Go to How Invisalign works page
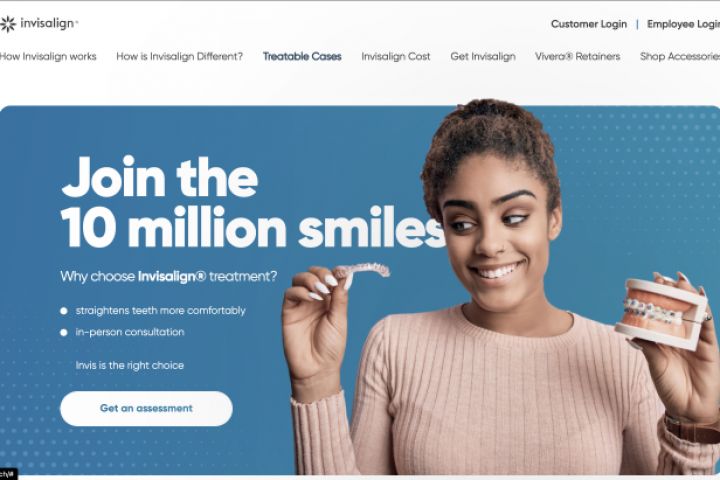Screen dimensions: 720x480 click(48, 56)
